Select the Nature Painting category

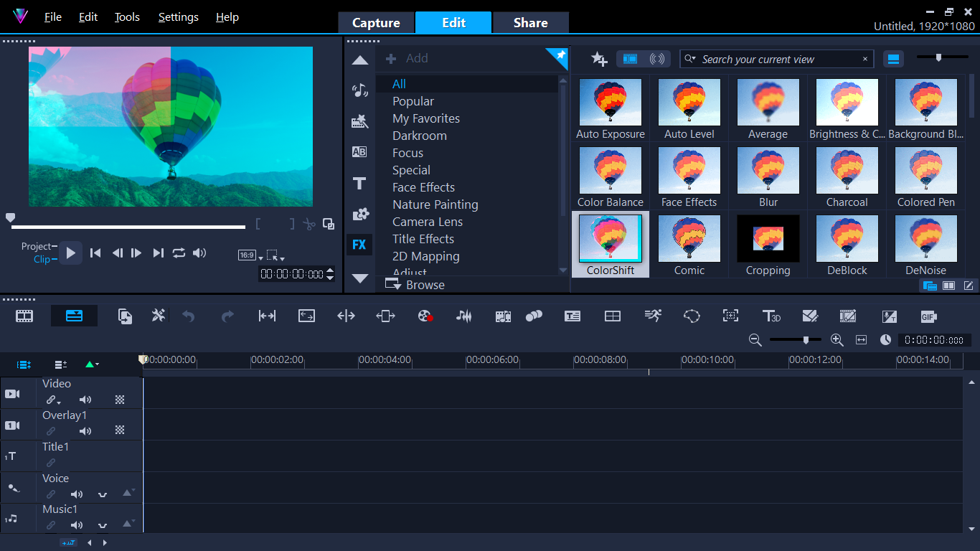click(435, 204)
